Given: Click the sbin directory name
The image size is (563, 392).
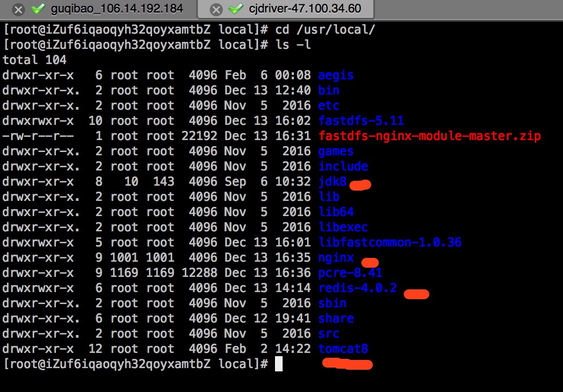Looking at the screenshot, I should point(332,303).
